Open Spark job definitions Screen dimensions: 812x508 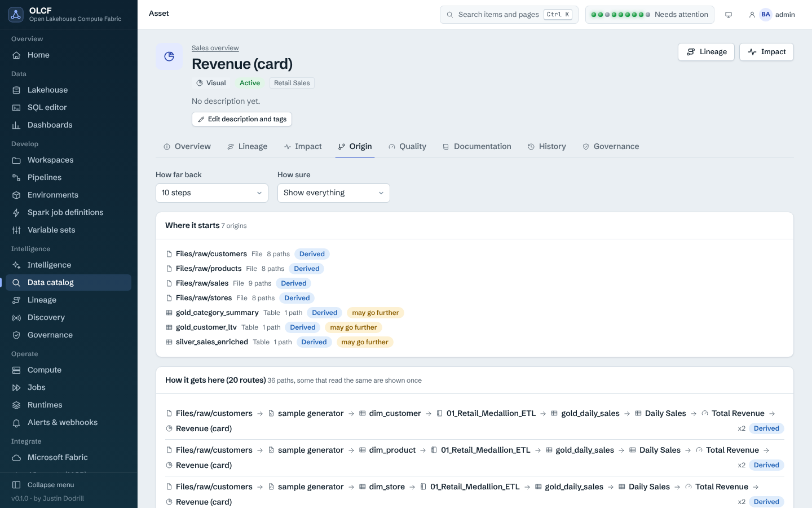[68, 212]
